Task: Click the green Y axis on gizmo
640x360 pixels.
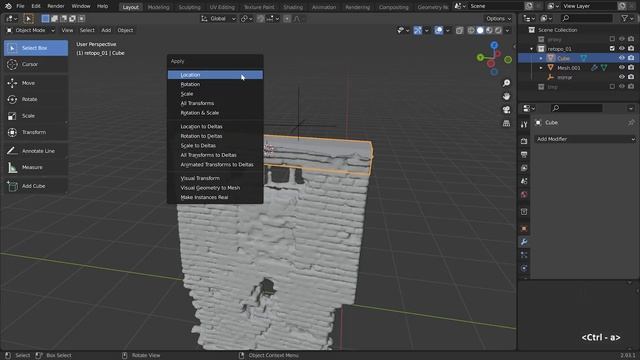Action: point(480,58)
